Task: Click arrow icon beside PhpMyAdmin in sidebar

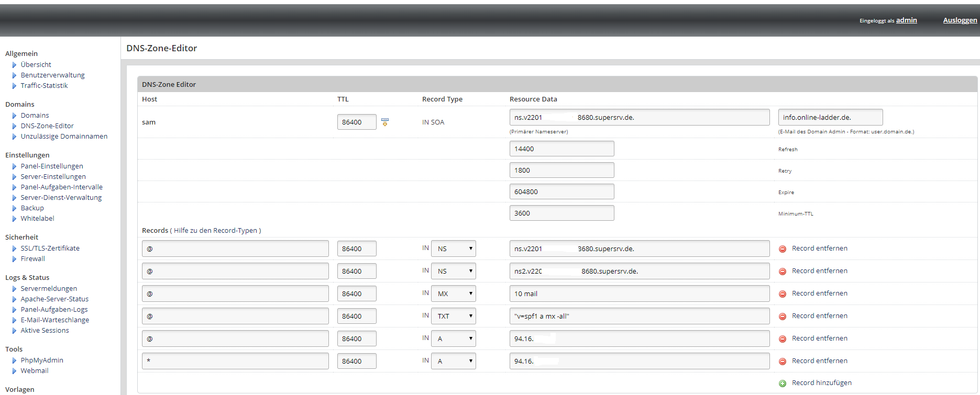Action: 14,360
